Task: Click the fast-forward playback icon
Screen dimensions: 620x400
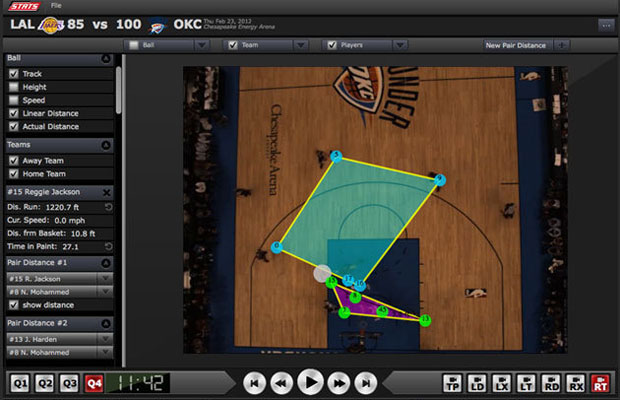Action: 339,382
